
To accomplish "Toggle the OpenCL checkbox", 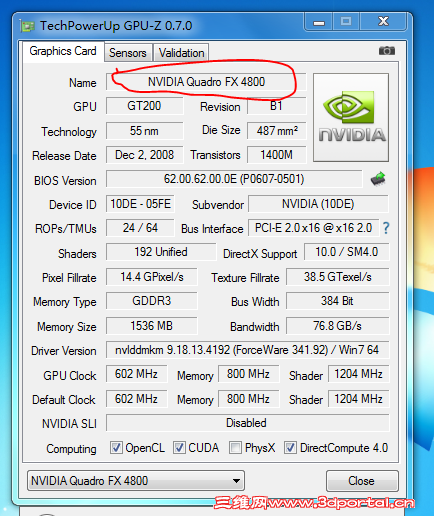I will [x=116, y=448].
